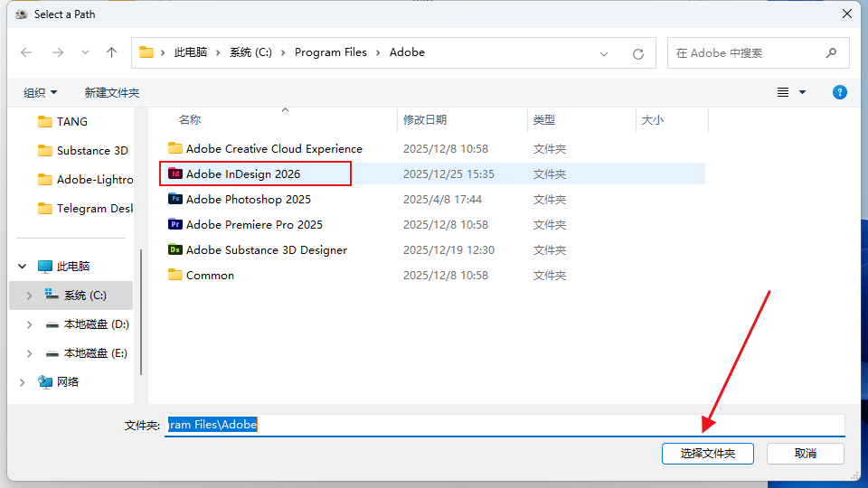
Task: Go up one folder level
Action: click(111, 52)
